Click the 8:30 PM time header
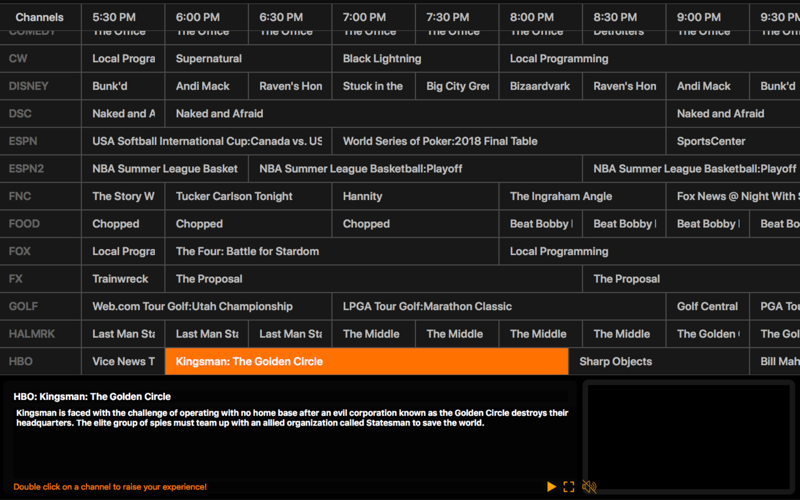This screenshot has height=500, width=800. [x=624, y=17]
